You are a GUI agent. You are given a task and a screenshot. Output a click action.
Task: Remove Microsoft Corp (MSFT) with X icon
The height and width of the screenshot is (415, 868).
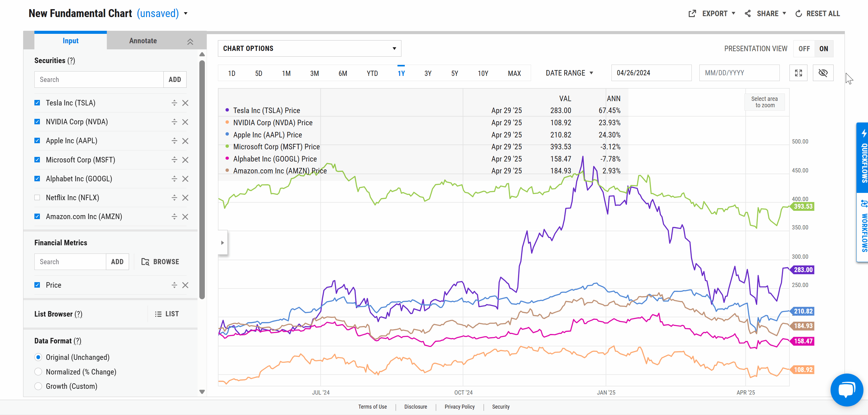(185, 160)
